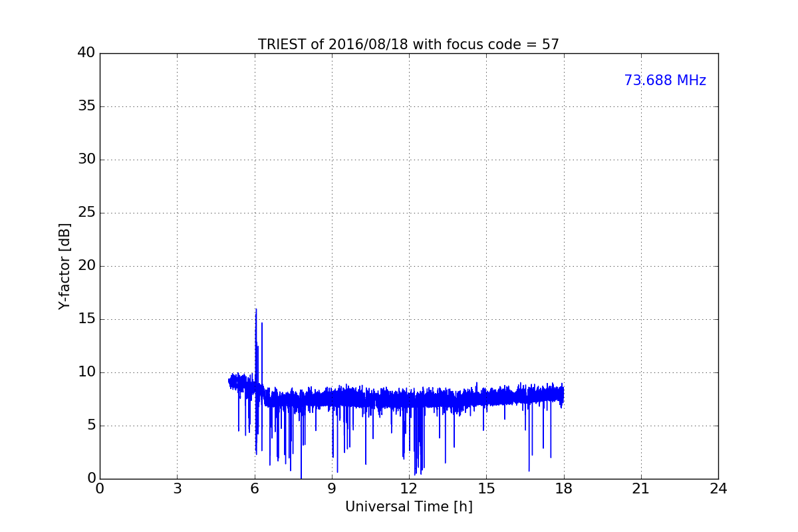The width and height of the screenshot is (798, 532).
Task: Click y-axis tick label 20
Action: tap(86, 266)
